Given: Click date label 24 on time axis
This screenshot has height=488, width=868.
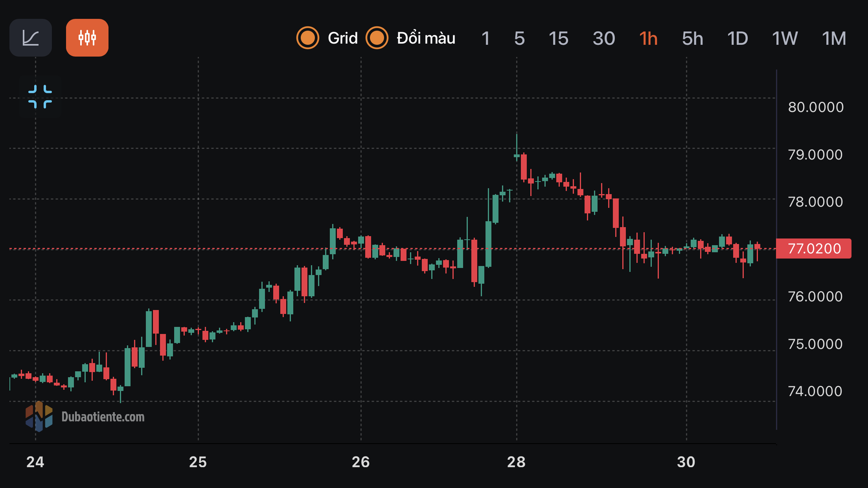Looking at the screenshot, I should pyautogui.click(x=35, y=462).
